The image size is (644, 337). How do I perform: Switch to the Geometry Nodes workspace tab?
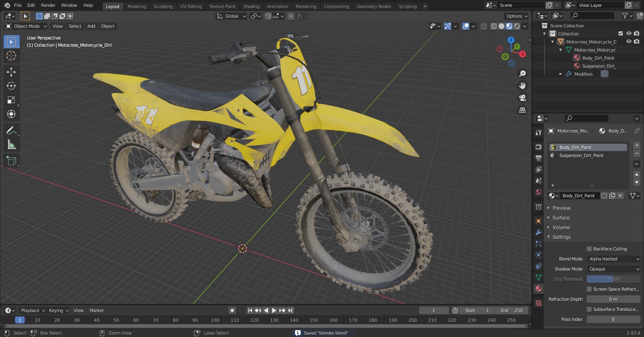(374, 6)
